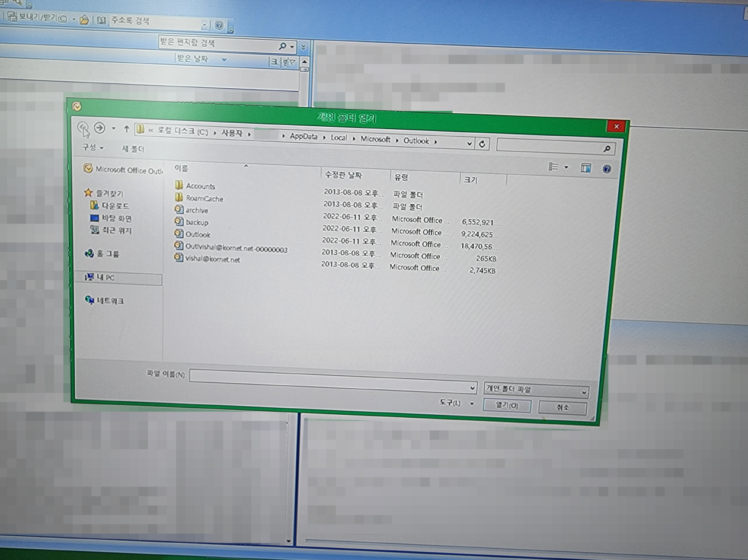Click the Outlook message list scroll-up arrow
This screenshot has height=560, width=748.
pos(305,62)
